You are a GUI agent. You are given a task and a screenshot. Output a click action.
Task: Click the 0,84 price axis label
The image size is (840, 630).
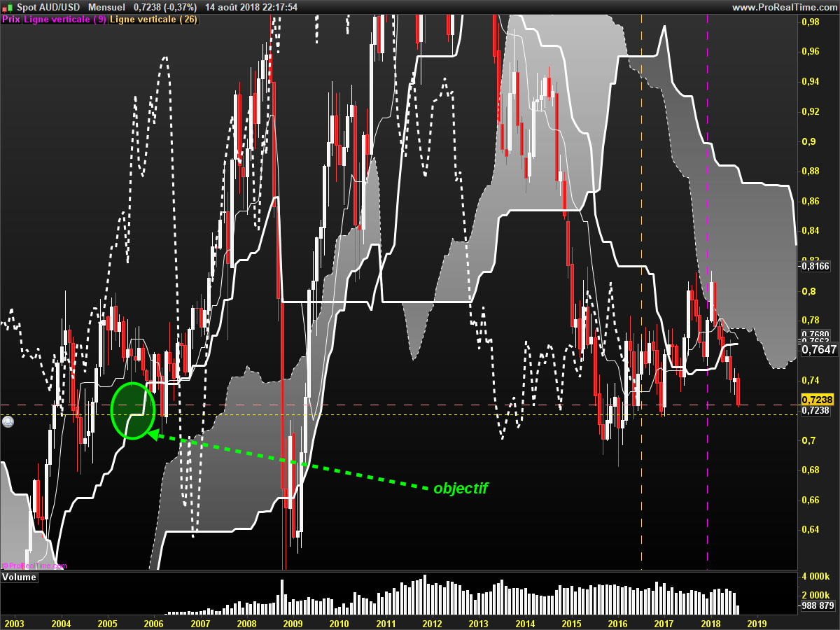[811, 231]
